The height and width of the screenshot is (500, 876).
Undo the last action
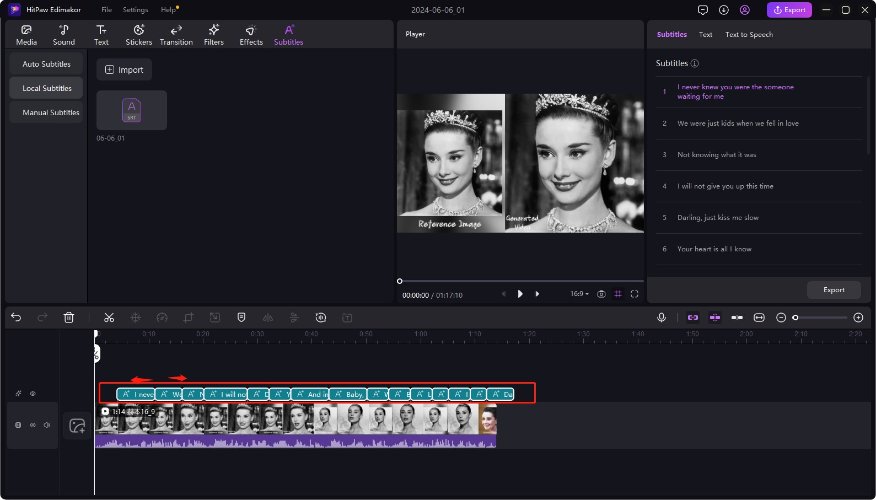click(x=16, y=317)
